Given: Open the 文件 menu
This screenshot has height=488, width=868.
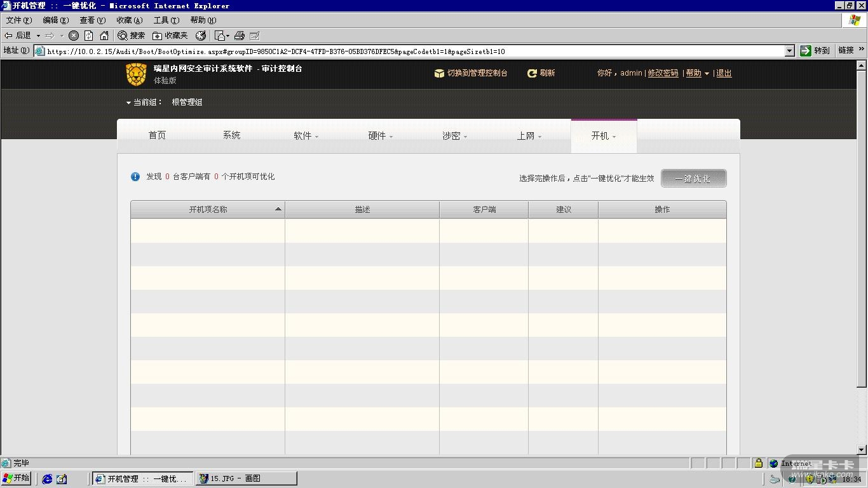Looking at the screenshot, I should point(19,20).
